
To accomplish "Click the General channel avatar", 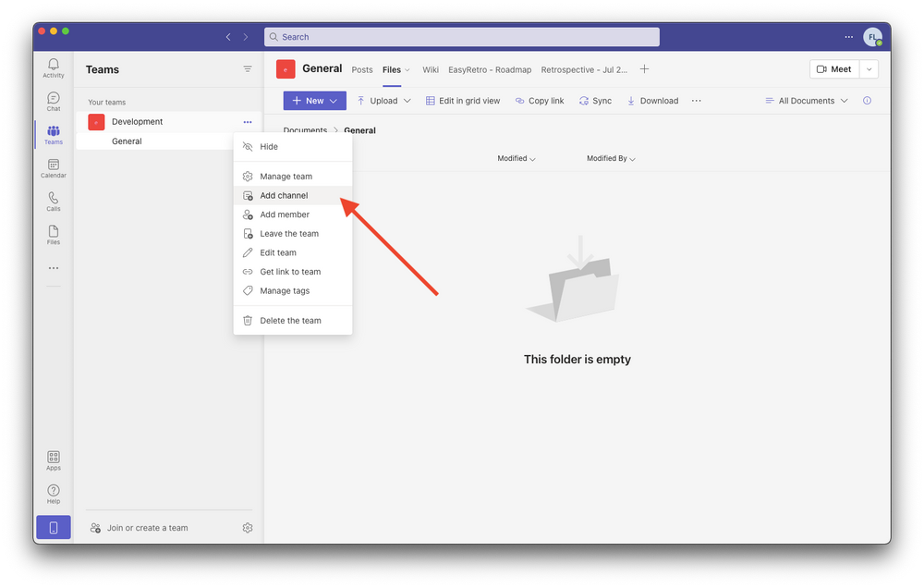I will point(286,69).
